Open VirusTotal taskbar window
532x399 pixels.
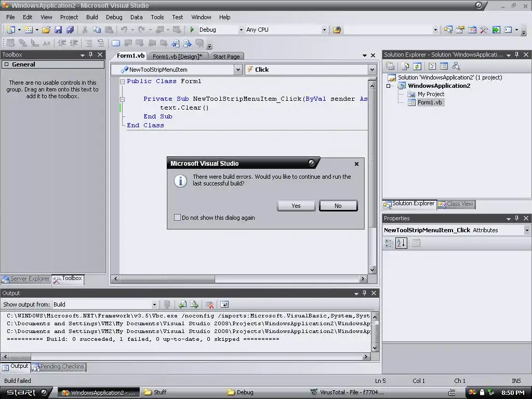pos(348,392)
